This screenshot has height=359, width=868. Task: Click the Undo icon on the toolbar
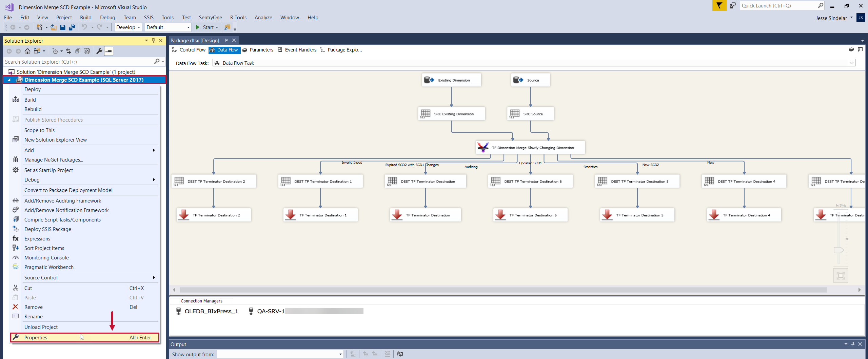pos(85,27)
